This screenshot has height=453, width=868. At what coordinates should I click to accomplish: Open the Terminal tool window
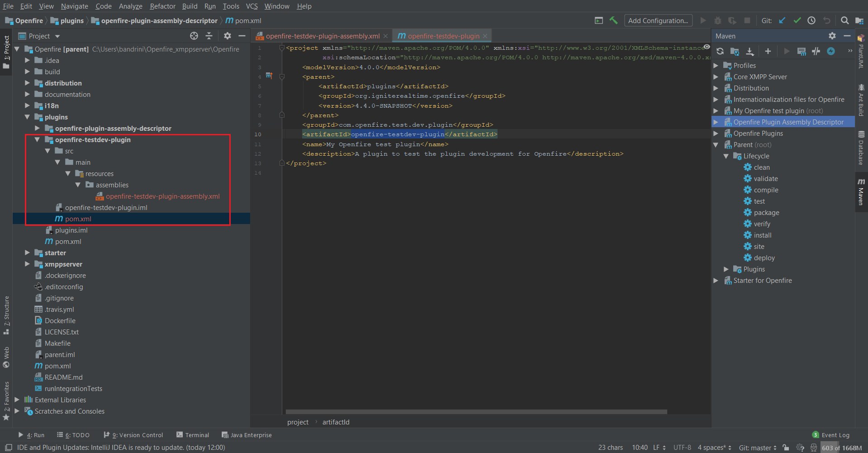193,435
